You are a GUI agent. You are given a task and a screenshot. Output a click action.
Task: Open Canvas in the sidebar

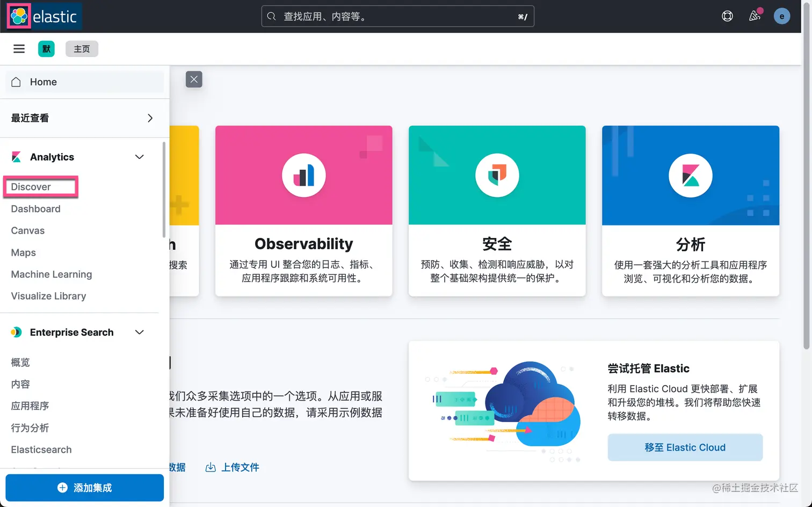click(28, 230)
